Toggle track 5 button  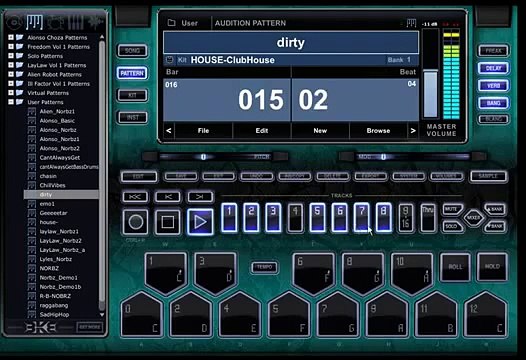317,217
